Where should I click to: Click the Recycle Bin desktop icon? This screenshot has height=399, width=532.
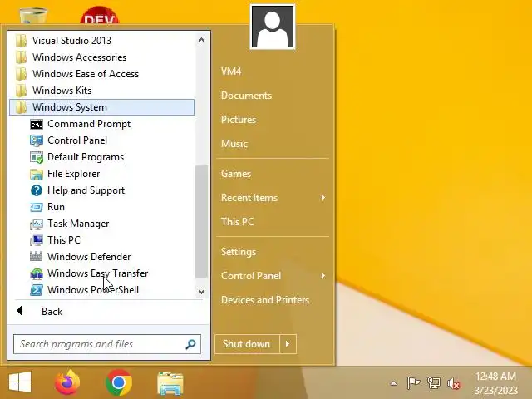33,17
